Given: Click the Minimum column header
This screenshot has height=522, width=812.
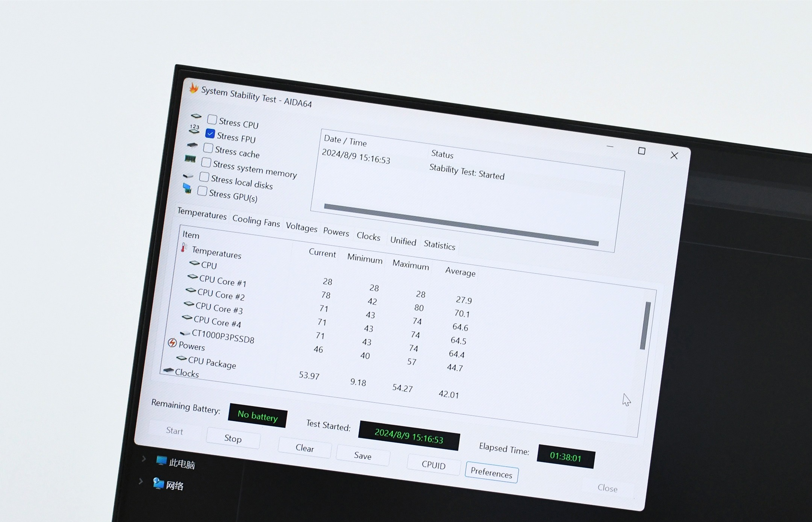Looking at the screenshot, I should [x=365, y=259].
